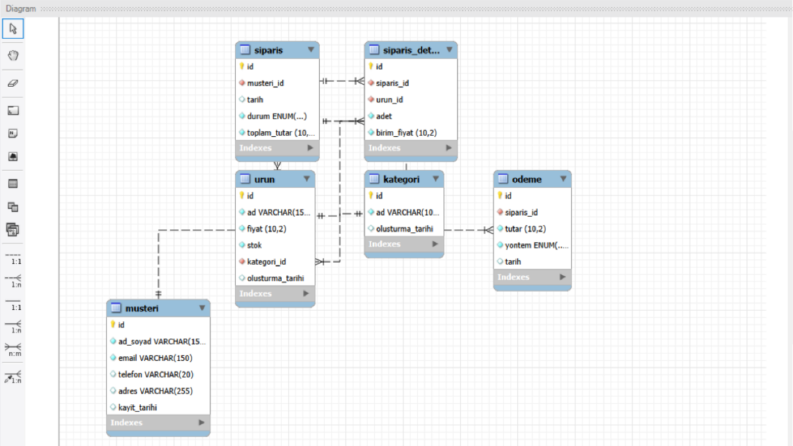Choose the solid 1:n identifying relationship tool
This screenshot has height=446, width=793.
coord(13,327)
